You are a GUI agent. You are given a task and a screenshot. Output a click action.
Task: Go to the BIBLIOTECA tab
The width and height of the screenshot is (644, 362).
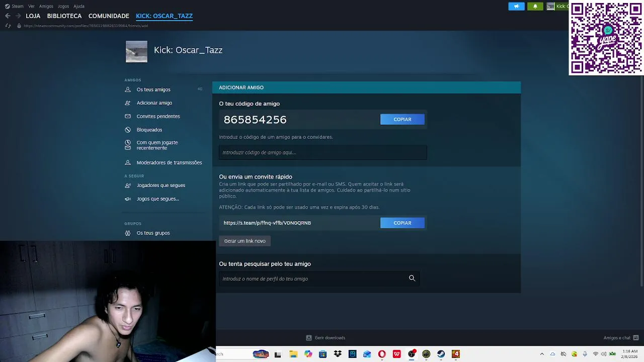click(x=64, y=16)
